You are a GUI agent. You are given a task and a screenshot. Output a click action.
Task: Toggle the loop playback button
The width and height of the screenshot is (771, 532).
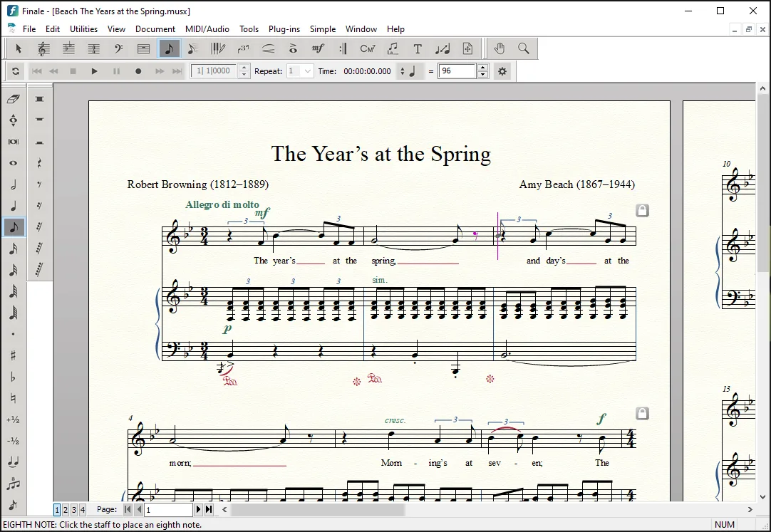click(x=16, y=71)
